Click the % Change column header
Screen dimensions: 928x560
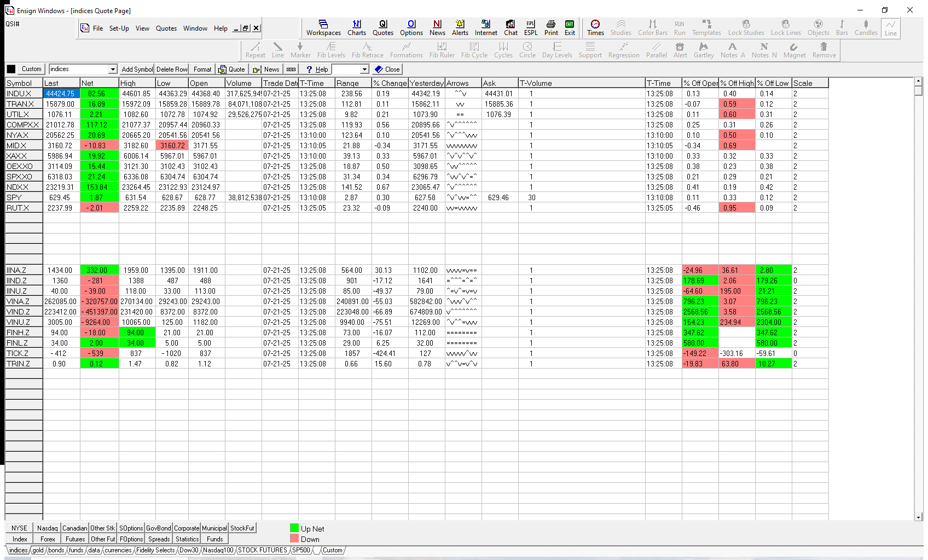tap(390, 83)
